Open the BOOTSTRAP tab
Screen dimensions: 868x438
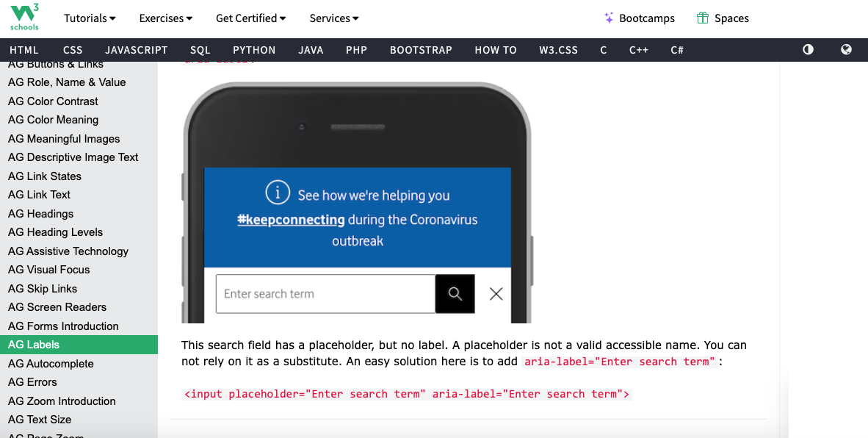pos(421,50)
